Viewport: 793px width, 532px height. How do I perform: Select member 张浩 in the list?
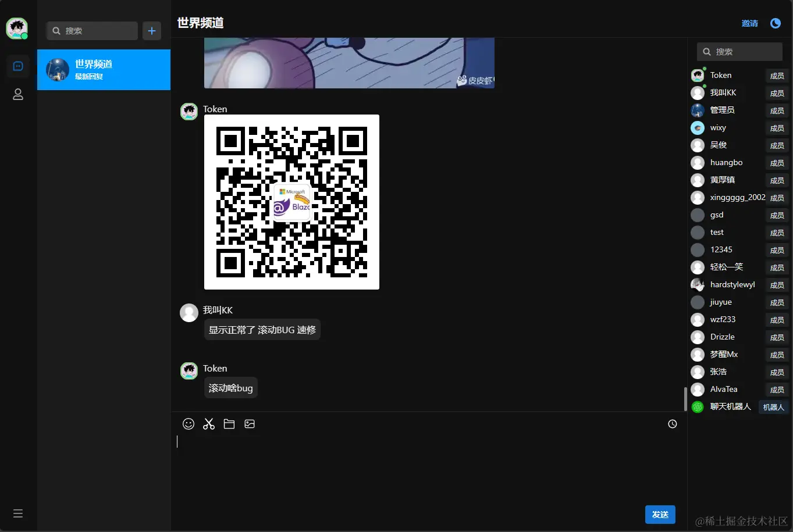click(x=739, y=372)
